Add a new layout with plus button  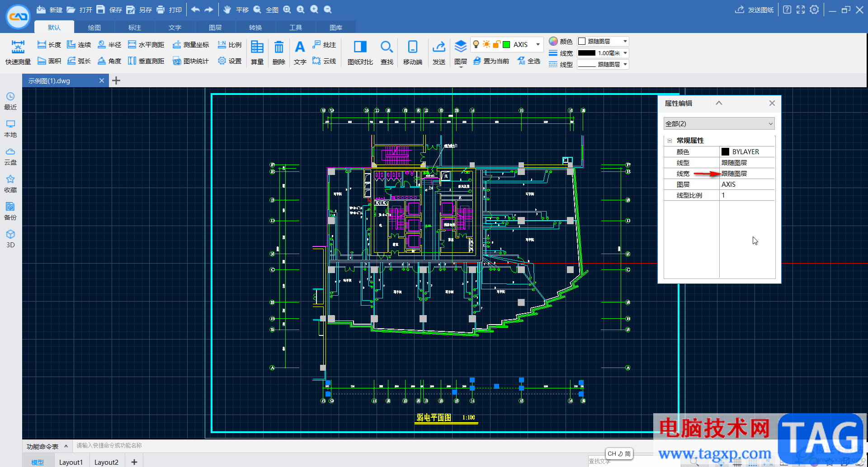(x=134, y=462)
